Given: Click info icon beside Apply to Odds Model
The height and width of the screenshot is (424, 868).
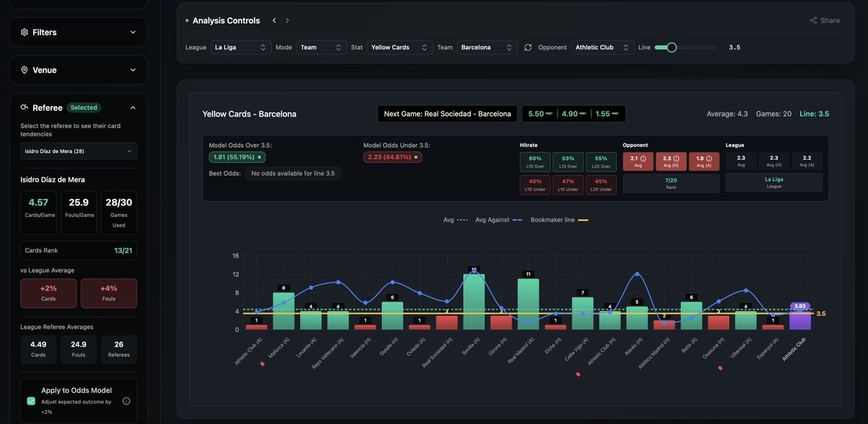Looking at the screenshot, I should [x=127, y=401].
